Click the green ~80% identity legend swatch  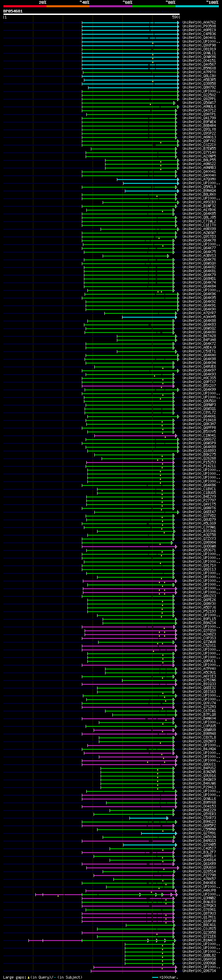coord(154,6)
